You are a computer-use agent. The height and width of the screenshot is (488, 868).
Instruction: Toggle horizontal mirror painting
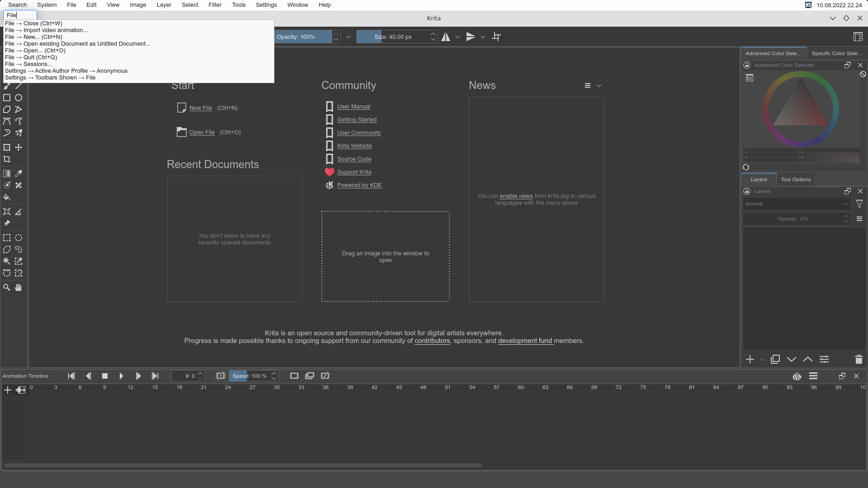tap(446, 37)
